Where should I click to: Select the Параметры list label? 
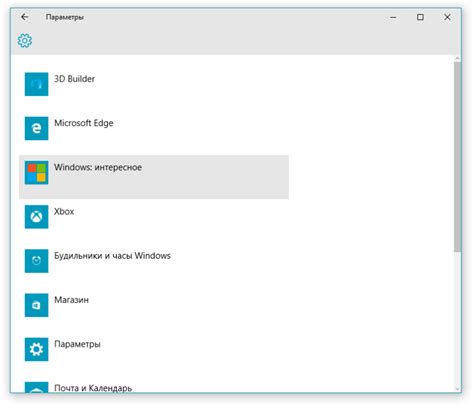click(x=77, y=344)
